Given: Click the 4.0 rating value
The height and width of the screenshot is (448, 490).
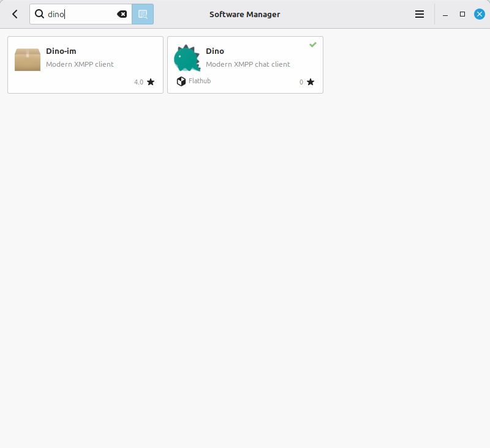Looking at the screenshot, I should (x=139, y=82).
